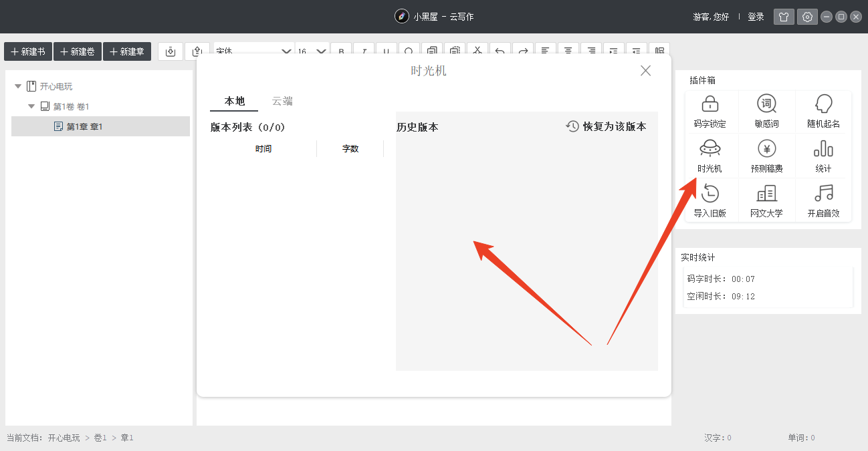Collapse the 第1卷 卷1 tree node
868x451 pixels.
(31, 106)
